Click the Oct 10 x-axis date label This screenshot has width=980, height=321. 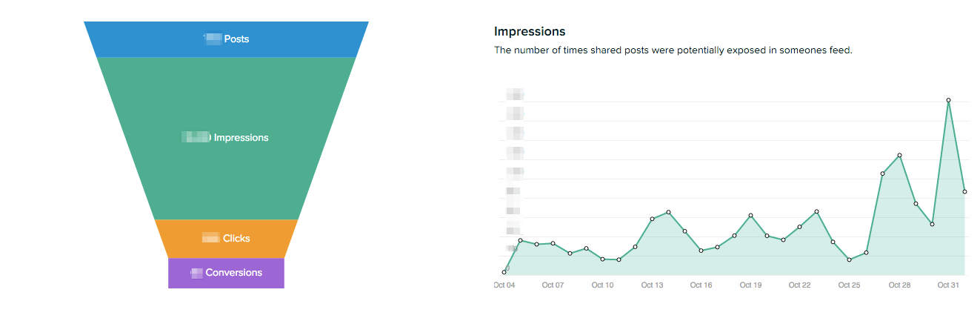pyautogui.click(x=602, y=285)
